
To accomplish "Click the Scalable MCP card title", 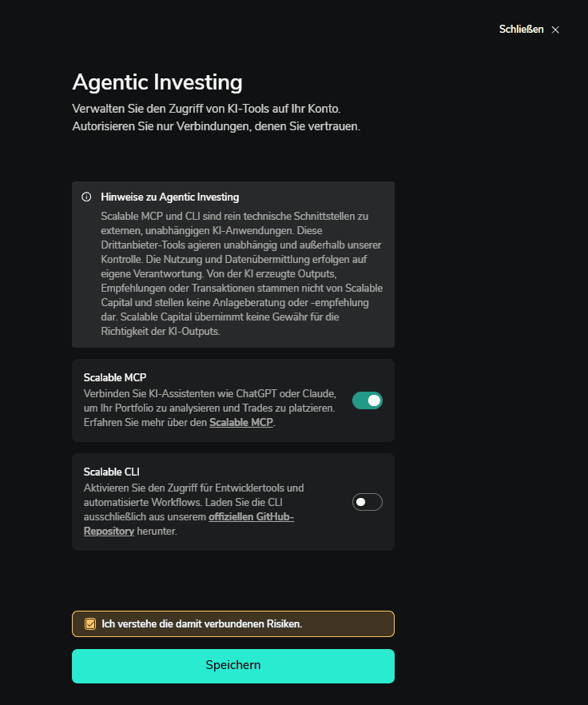I will coord(115,377).
